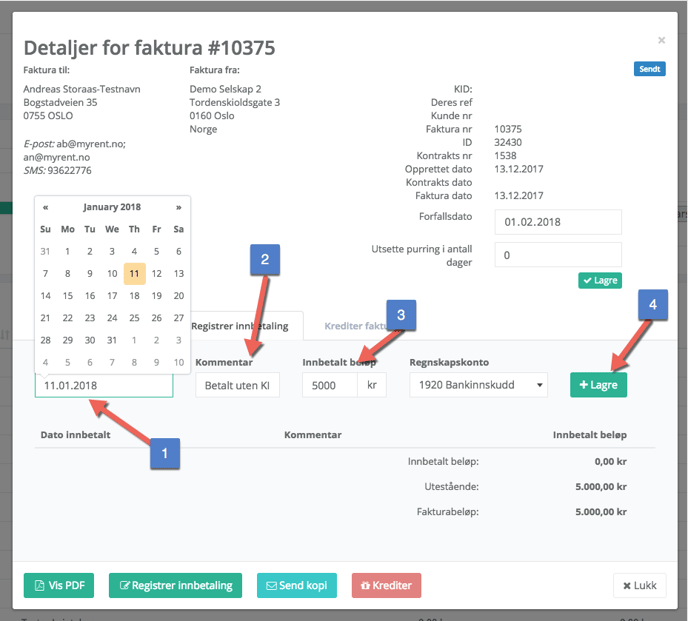Switch to Krediter faktura tab
The width and height of the screenshot is (688, 621).
click(355, 326)
